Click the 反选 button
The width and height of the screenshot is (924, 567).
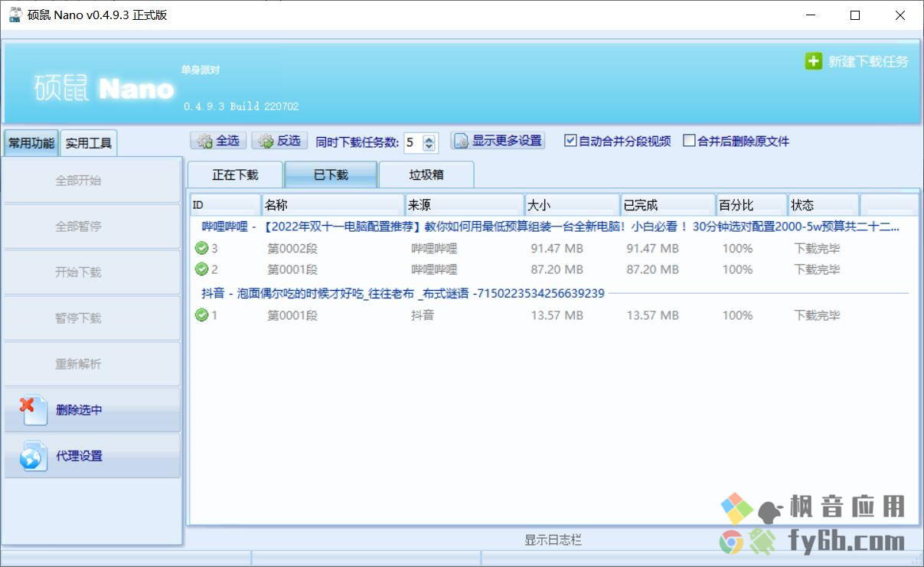279,141
